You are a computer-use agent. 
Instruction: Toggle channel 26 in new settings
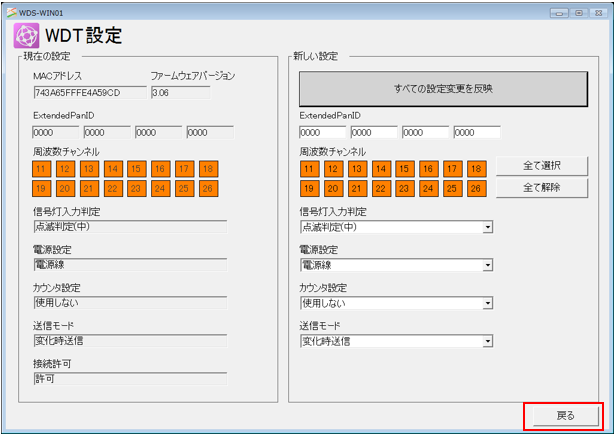tap(476, 188)
